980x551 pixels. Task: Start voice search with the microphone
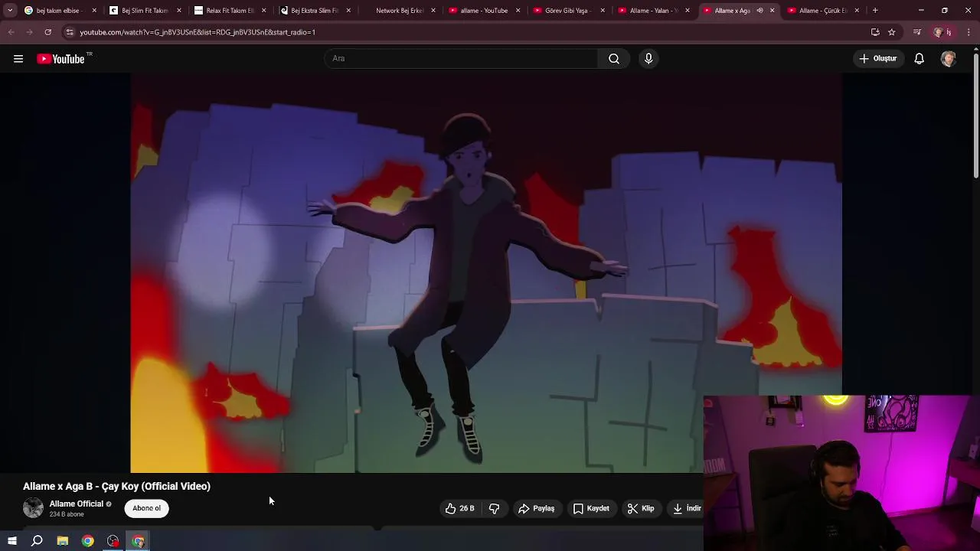[648, 59]
